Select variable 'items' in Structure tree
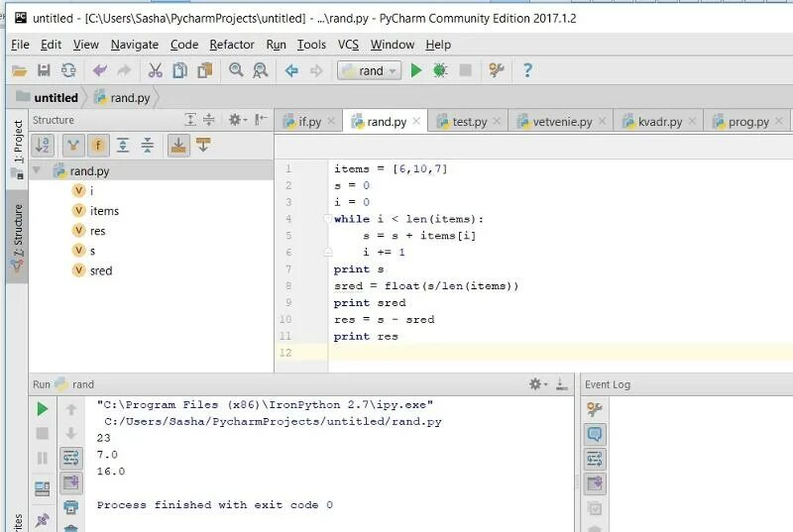The image size is (793, 532). (95, 211)
